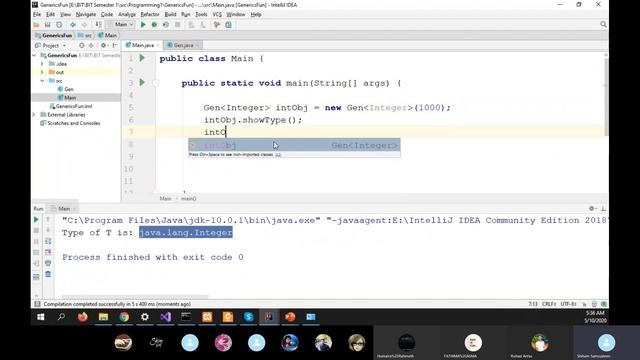Hide the Project tool window
The width and height of the screenshot is (640, 360).
[x=115, y=45]
